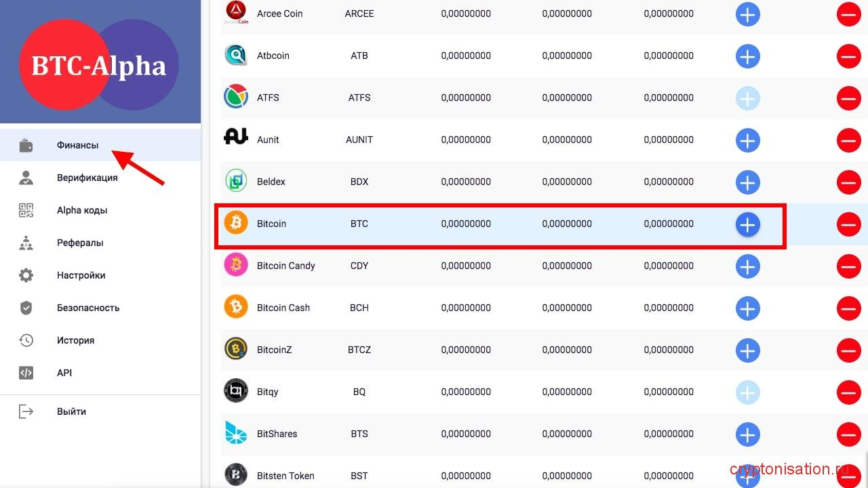Open the Alpha коды section
868x488 pixels.
(x=82, y=210)
